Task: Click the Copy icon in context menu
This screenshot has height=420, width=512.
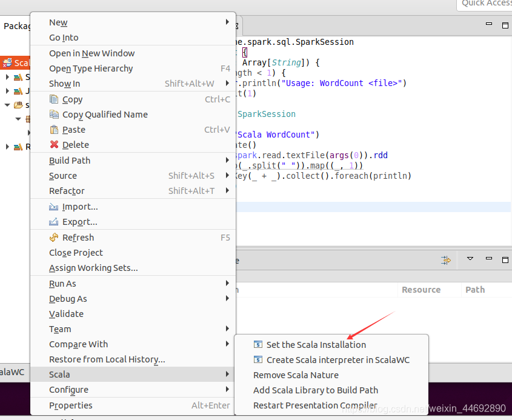Action: (54, 99)
